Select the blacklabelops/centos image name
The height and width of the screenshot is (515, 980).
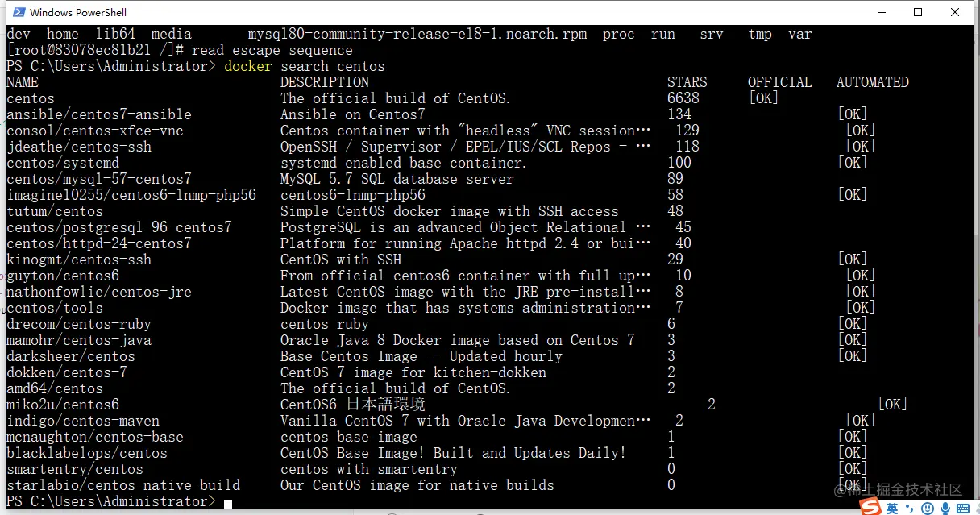click(87, 453)
